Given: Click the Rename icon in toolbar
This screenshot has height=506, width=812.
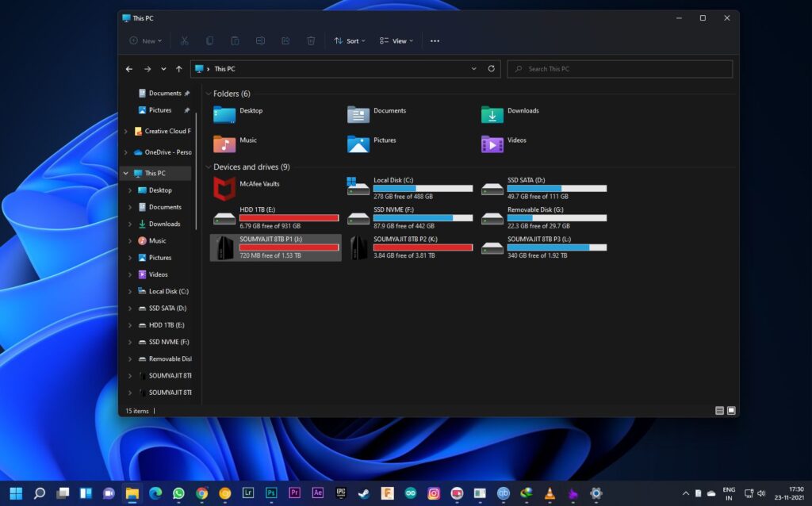Looking at the screenshot, I should click(x=260, y=41).
